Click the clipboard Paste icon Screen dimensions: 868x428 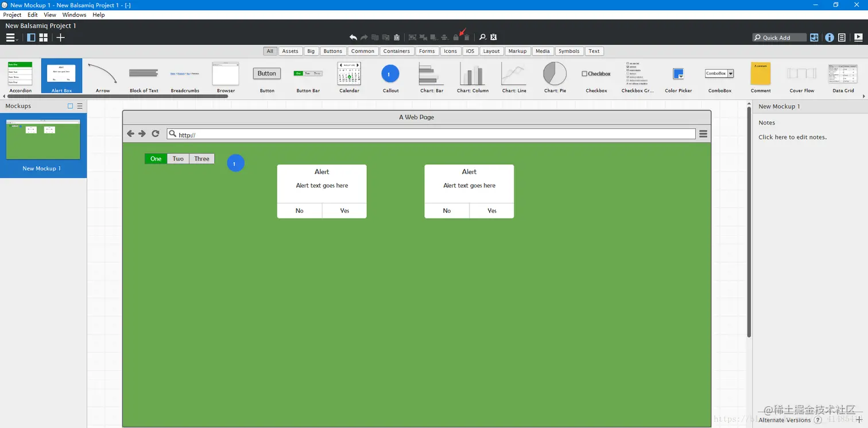point(397,37)
